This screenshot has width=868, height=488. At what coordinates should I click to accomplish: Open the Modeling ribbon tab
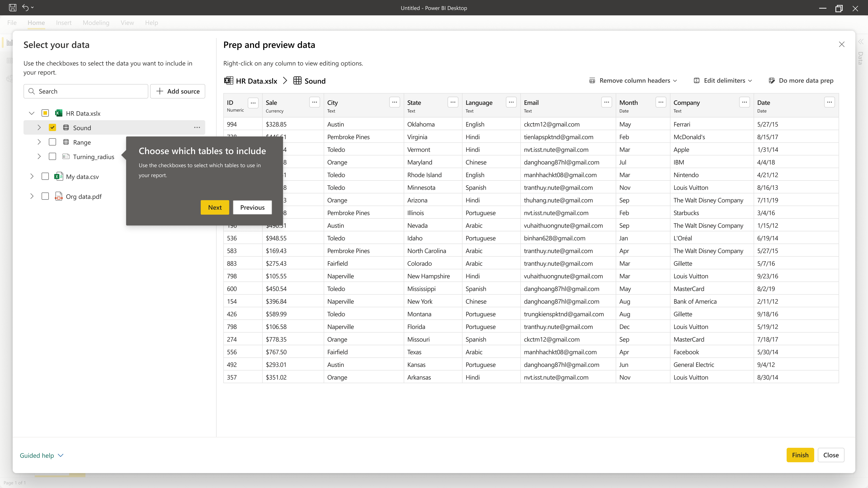tap(96, 23)
